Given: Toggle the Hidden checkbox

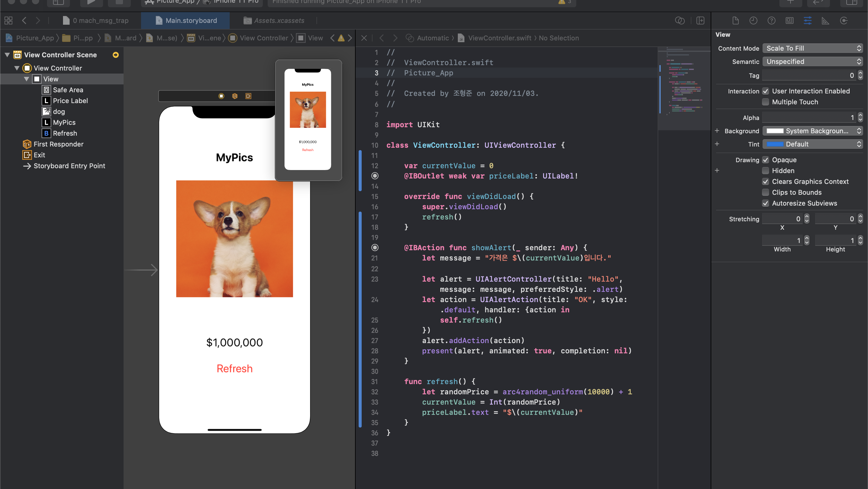Looking at the screenshot, I should 766,171.
